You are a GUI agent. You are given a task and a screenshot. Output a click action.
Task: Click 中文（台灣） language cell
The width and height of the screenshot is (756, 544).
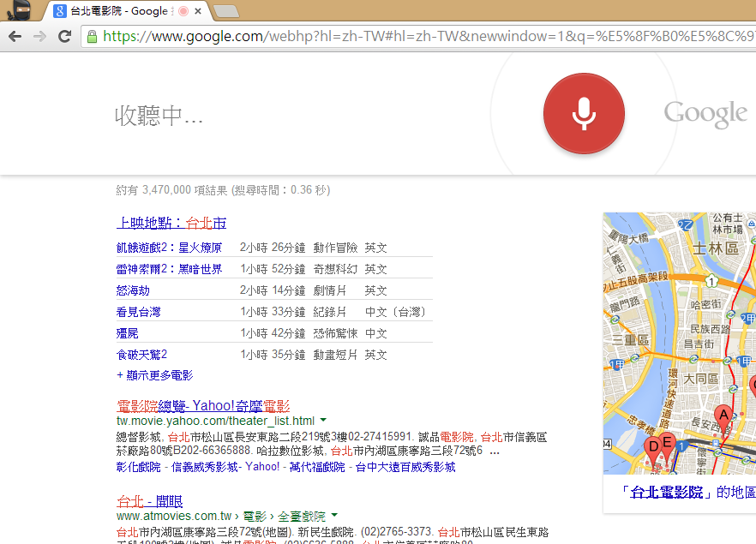coord(396,312)
